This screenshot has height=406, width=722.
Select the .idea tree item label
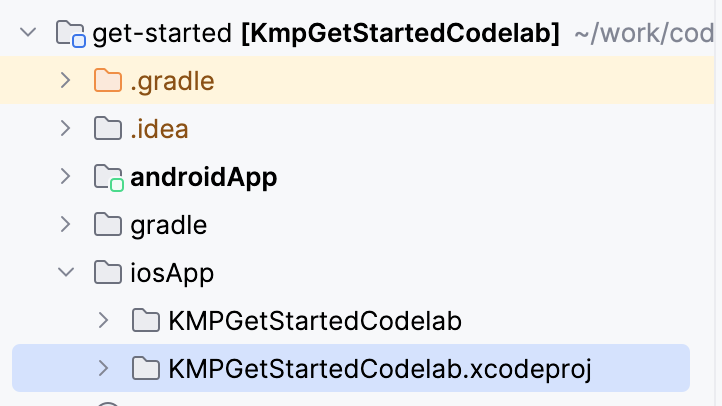coord(159,129)
